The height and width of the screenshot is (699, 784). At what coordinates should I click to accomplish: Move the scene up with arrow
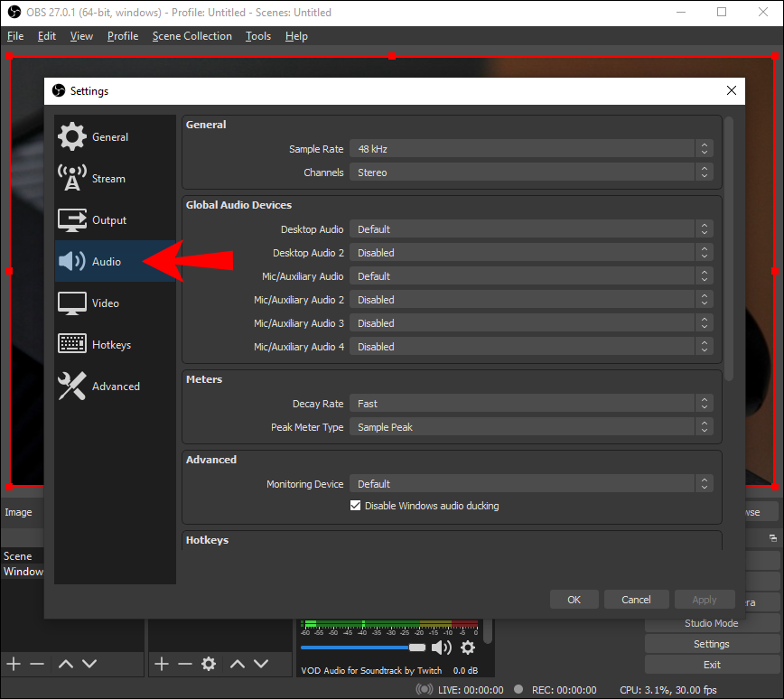pyautogui.click(x=66, y=664)
